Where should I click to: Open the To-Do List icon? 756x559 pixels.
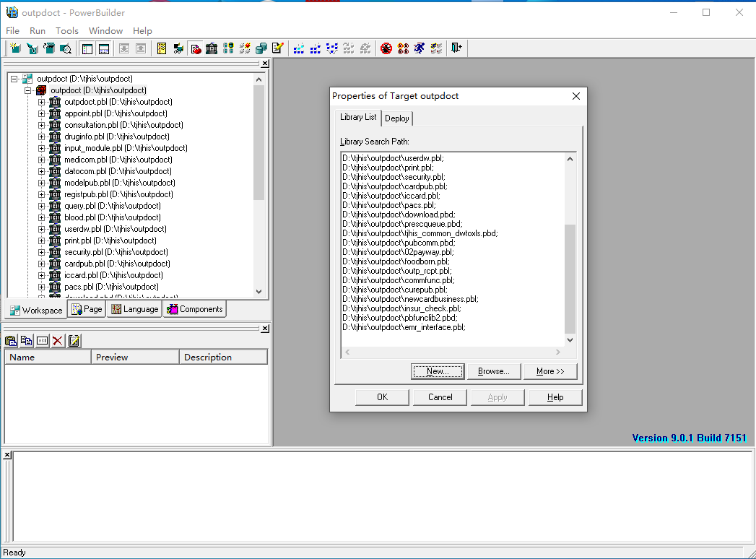click(162, 48)
